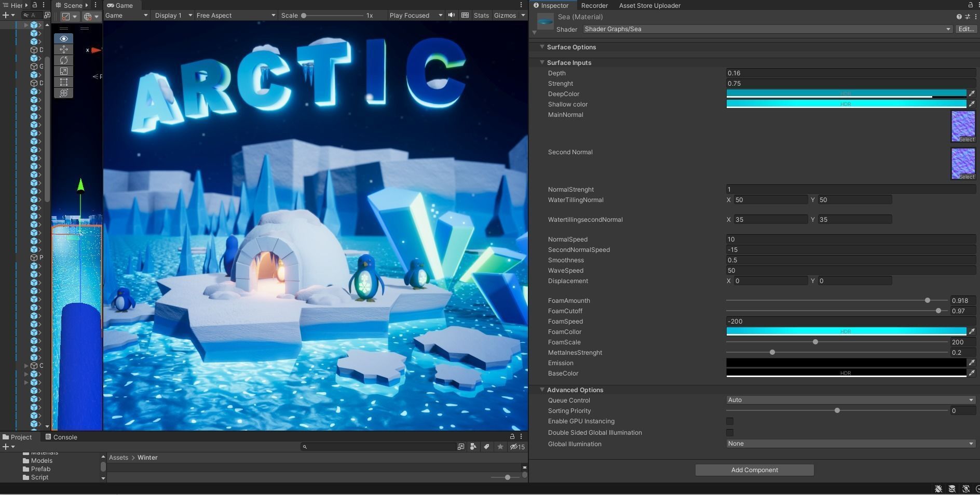
Task: Click Hierarchy search-by-type icon
Action: [47, 15]
